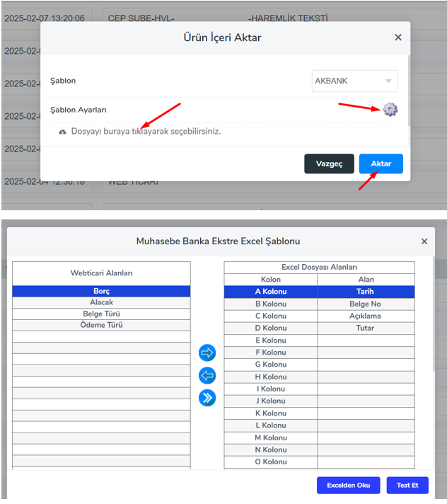
Task: Select the A Kolonu row
Action: [271, 291]
